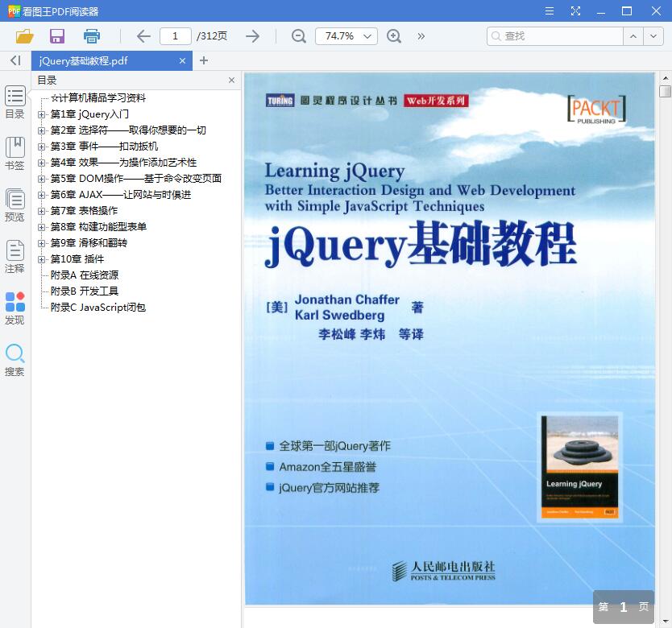
Task: Select 第3章 事件——扣动扳机 entry
Action: (x=104, y=147)
